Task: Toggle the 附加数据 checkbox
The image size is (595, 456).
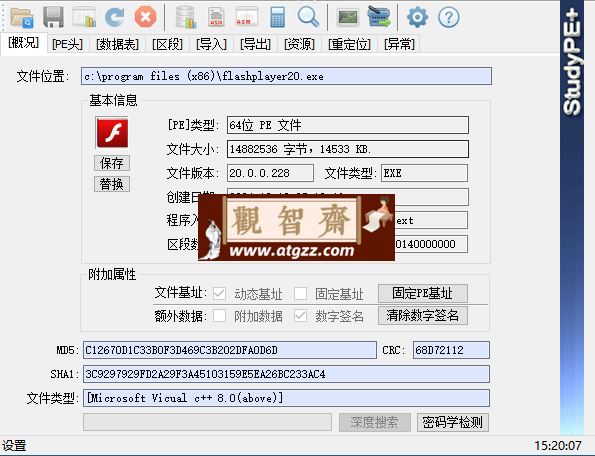Action: (219, 315)
